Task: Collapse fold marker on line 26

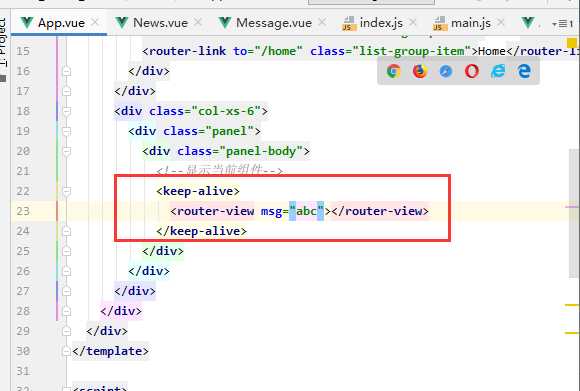Action: (67, 271)
